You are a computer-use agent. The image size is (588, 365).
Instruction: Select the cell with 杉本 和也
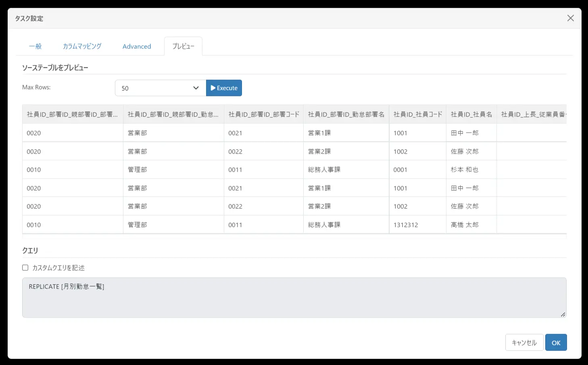click(x=471, y=170)
